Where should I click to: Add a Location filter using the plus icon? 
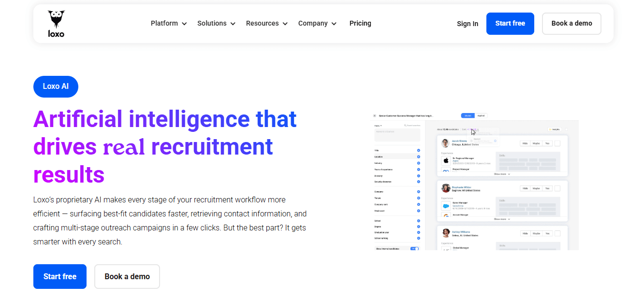[419, 157]
